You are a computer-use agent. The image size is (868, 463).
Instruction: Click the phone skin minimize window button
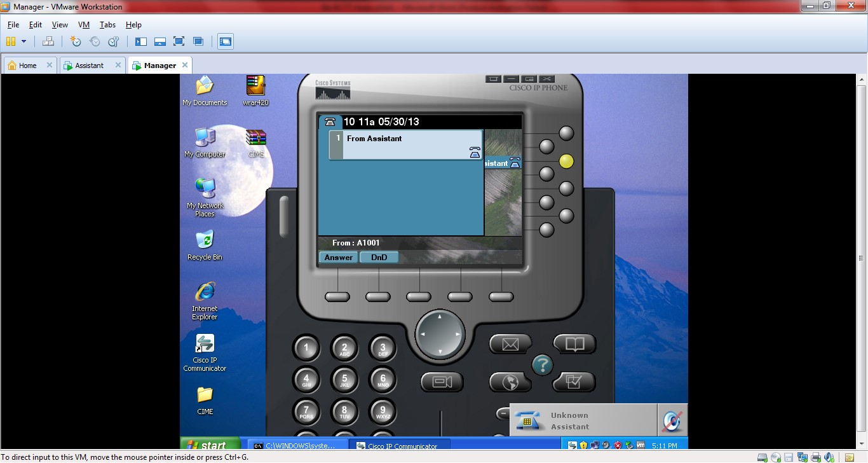click(x=512, y=79)
